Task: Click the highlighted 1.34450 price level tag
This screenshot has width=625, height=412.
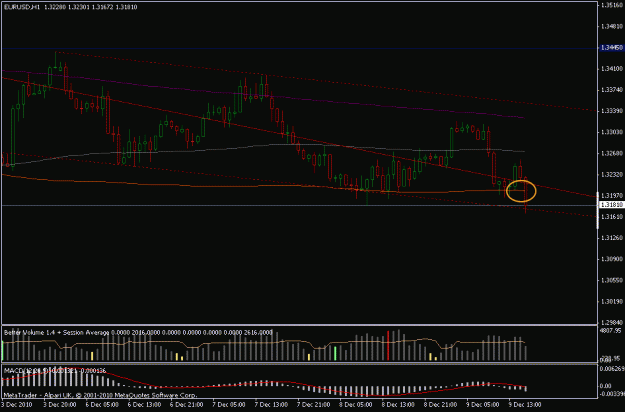Action: click(612, 48)
